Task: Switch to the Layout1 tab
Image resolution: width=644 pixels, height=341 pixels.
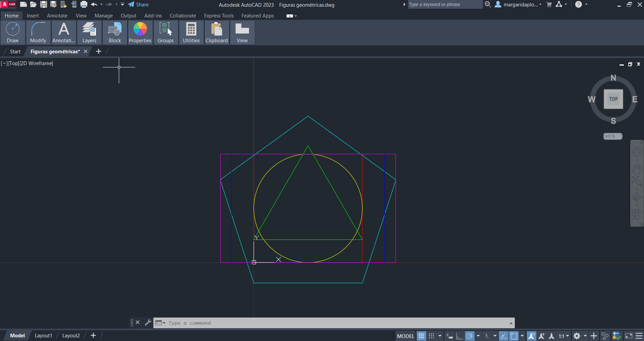Action: pos(43,335)
